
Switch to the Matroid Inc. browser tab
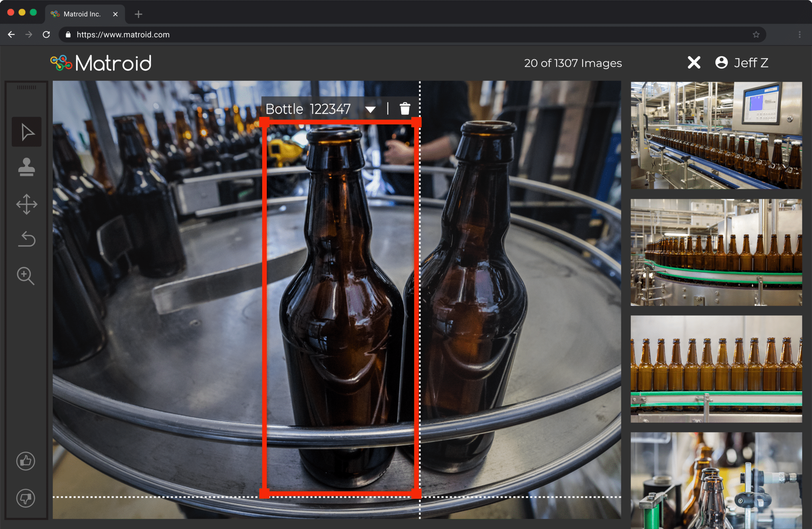[x=83, y=13]
